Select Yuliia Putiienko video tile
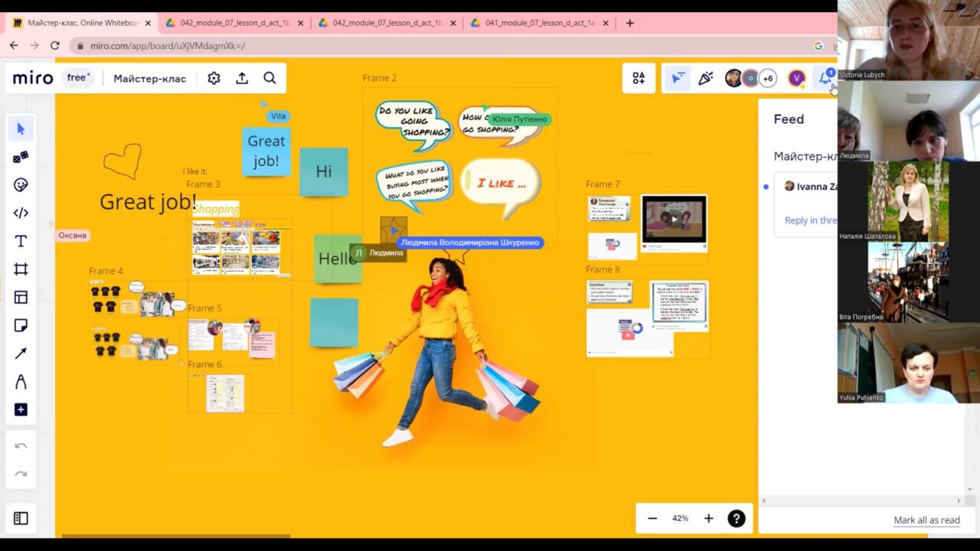Image resolution: width=980 pixels, height=551 pixels. pos(909,363)
